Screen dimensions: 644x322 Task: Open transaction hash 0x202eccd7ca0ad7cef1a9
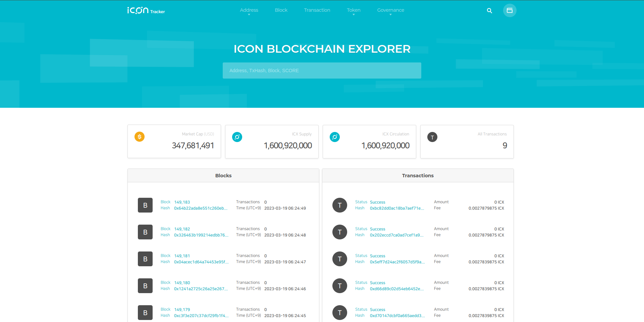(396, 235)
